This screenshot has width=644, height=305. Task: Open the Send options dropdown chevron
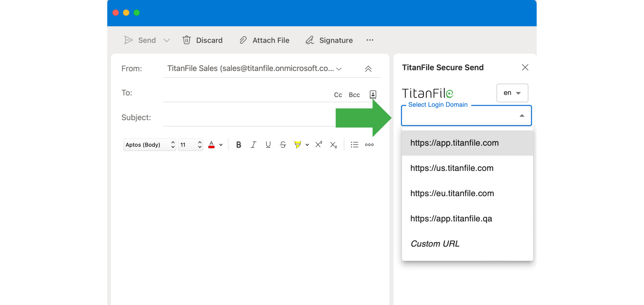[167, 40]
